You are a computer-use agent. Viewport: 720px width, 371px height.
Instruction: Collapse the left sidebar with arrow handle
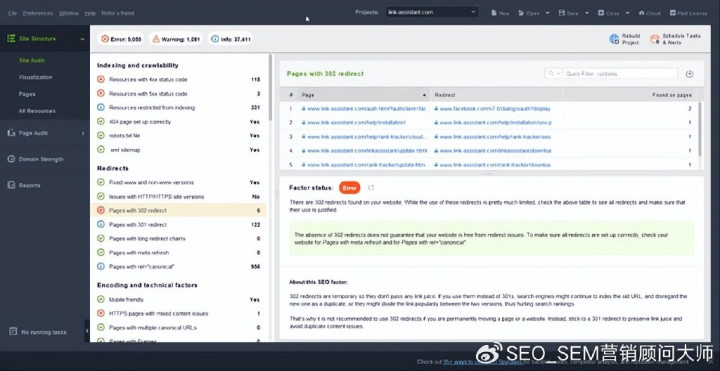(x=87, y=331)
